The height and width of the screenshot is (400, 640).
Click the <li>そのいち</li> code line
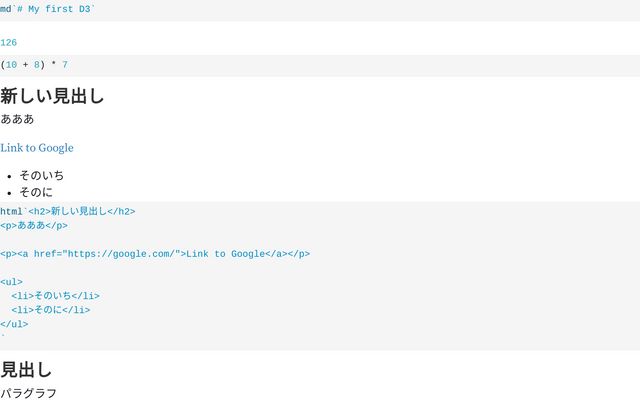(x=56, y=296)
